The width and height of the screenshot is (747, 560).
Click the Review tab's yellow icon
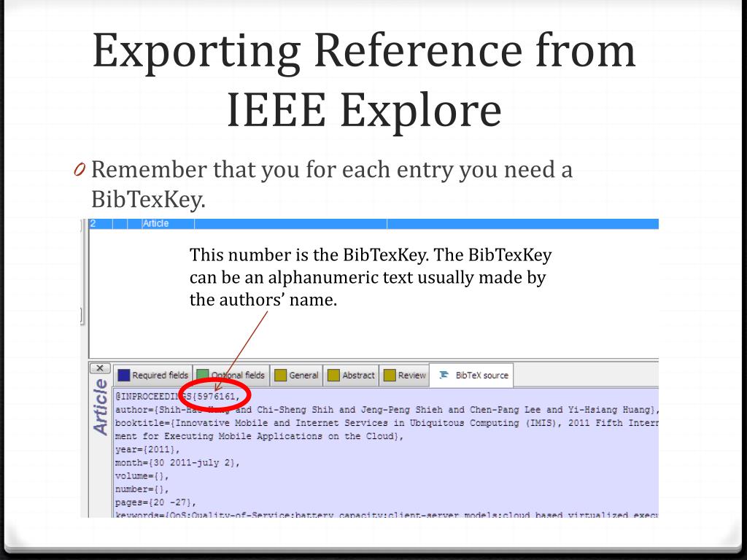click(390, 376)
